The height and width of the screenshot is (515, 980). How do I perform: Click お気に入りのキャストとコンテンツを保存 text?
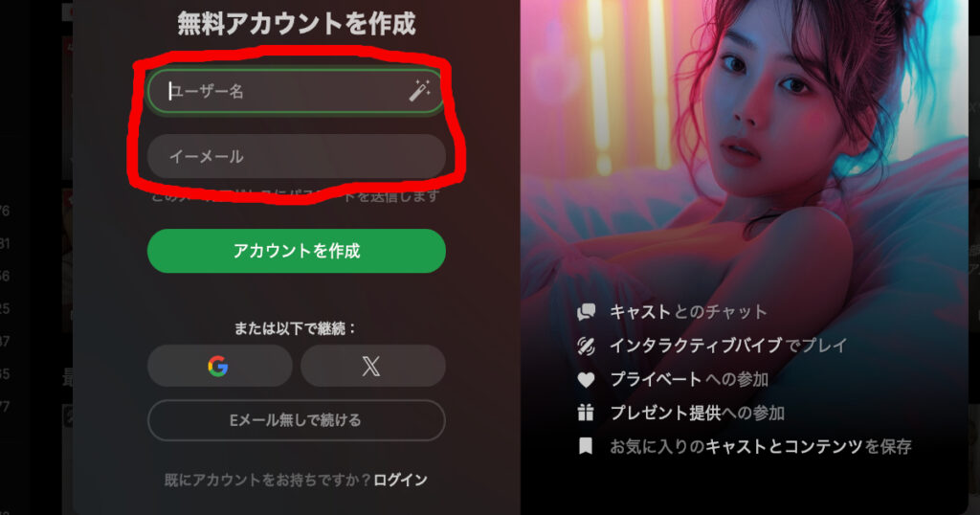pyautogui.click(x=761, y=446)
